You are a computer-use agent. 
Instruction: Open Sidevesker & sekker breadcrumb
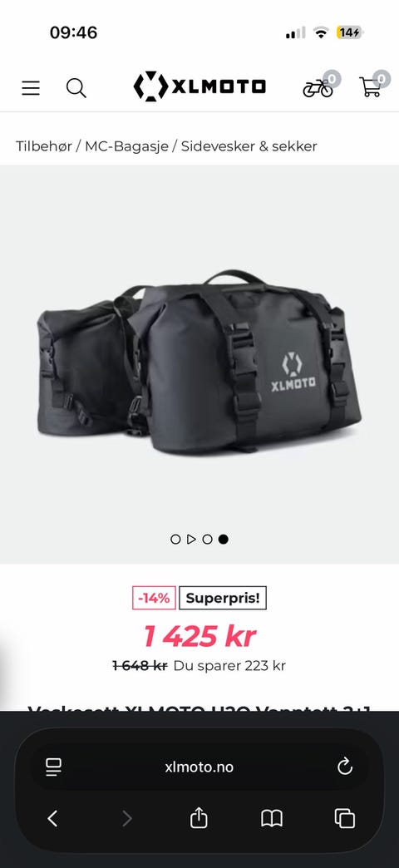pyautogui.click(x=249, y=146)
